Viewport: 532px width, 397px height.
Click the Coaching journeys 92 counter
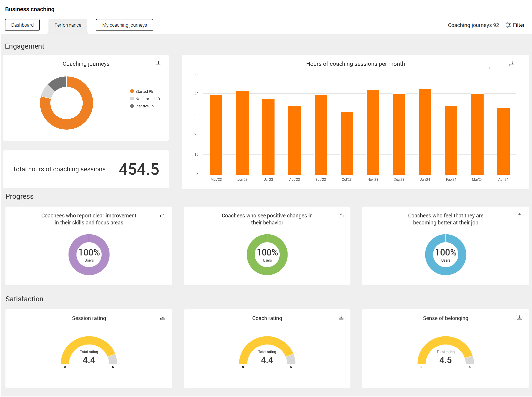[x=473, y=25]
